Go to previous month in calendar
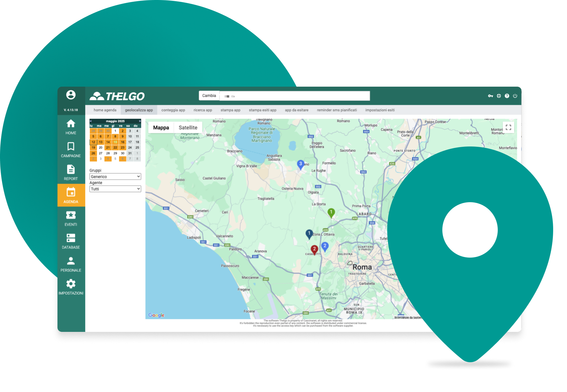The width and height of the screenshot is (567, 392). pyautogui.click(x=91, y=121)
